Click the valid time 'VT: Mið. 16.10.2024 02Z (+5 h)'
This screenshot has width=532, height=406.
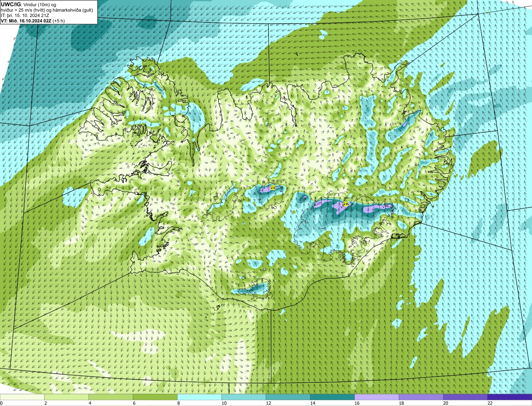33,20
